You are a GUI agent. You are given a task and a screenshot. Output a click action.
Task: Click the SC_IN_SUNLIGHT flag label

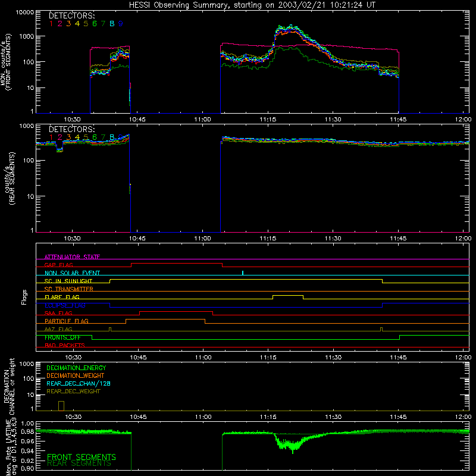(x=68, y=281)
